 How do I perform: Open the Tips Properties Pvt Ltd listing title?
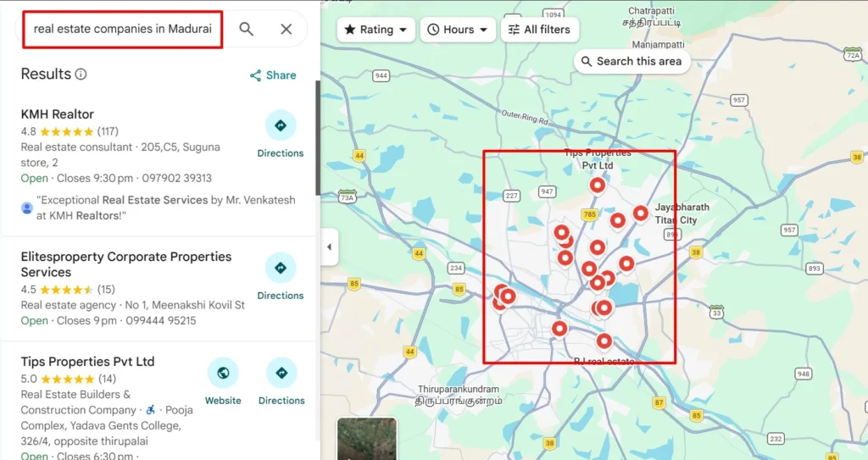point(87,362)
